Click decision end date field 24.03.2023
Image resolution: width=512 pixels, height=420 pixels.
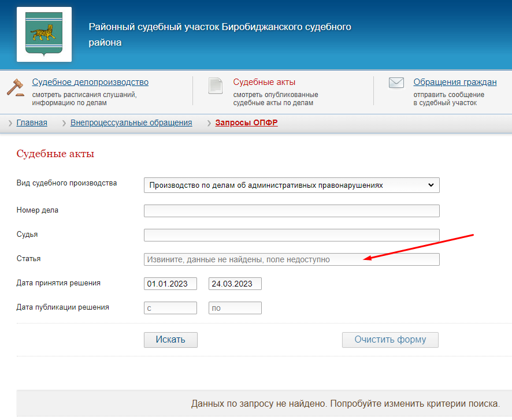[x=235, y=284]
